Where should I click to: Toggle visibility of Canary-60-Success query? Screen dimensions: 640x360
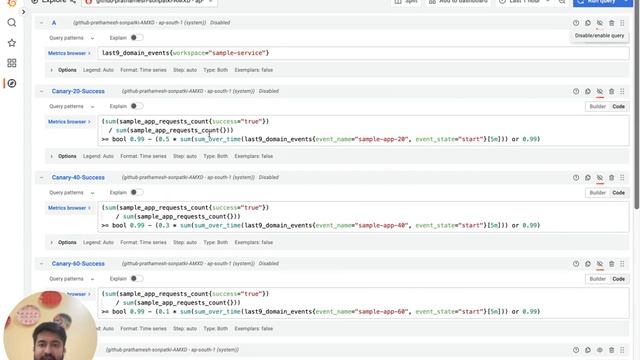pos(600,264)
